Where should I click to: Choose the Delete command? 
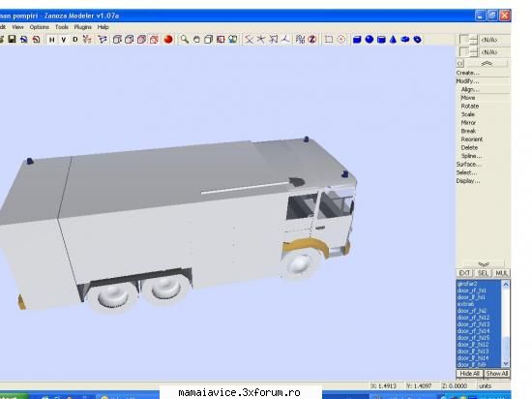coord(469,147)
